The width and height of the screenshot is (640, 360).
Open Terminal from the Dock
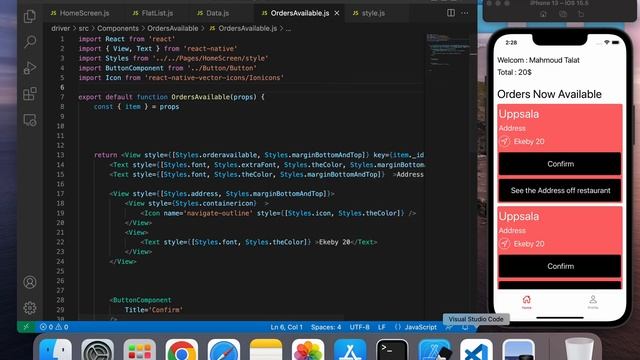(392, 350)
